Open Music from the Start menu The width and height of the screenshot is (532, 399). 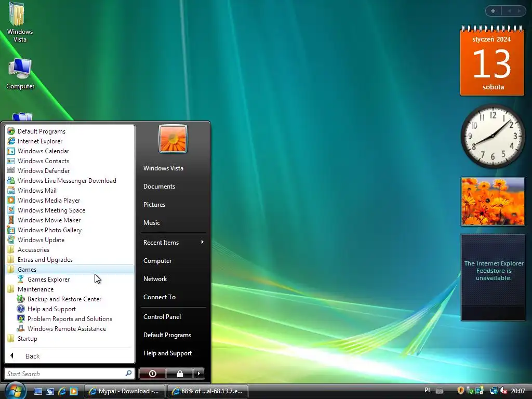(x=151, y=223)
